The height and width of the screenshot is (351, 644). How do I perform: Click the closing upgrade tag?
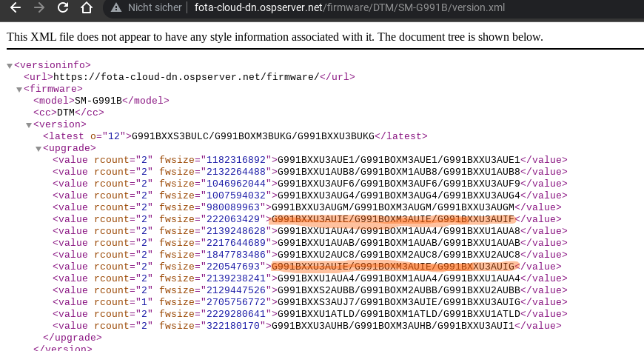point(73,338)
